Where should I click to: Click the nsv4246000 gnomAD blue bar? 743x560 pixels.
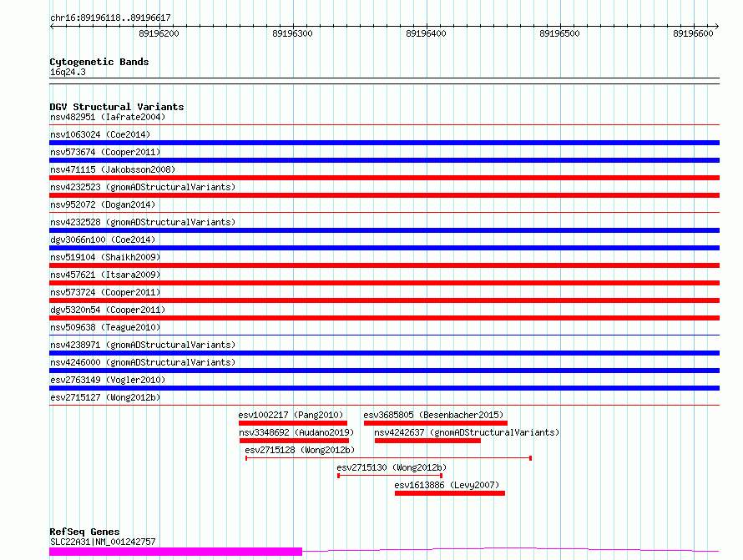pos(384,371)
